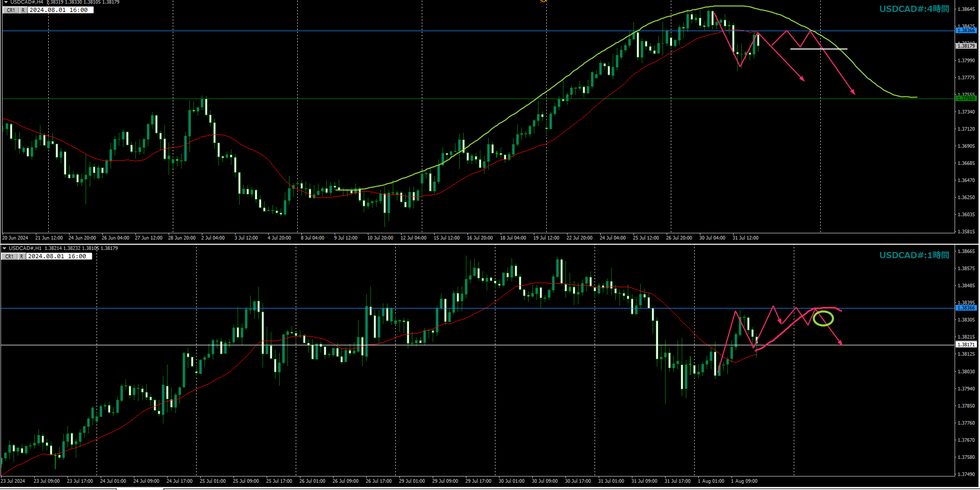Select the green circle marker on H1 chart
This screenshot has width=980, height=490.
(823, 318)
